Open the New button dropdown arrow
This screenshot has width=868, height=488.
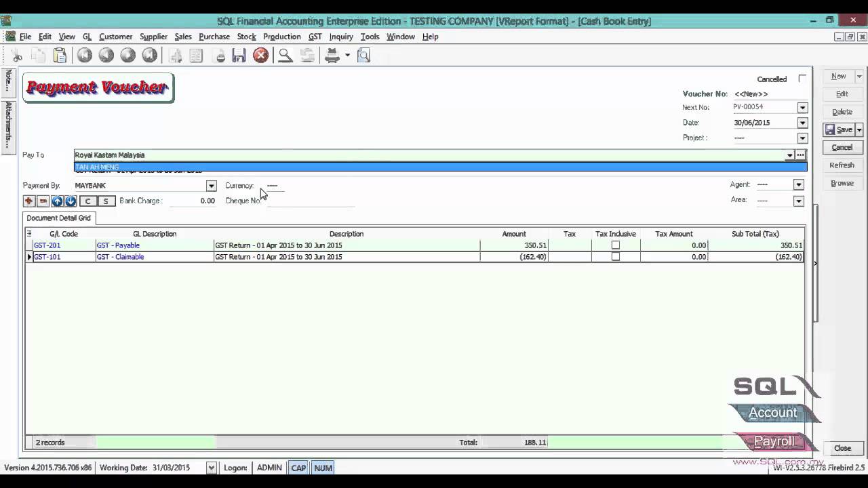tap(859, 77)
